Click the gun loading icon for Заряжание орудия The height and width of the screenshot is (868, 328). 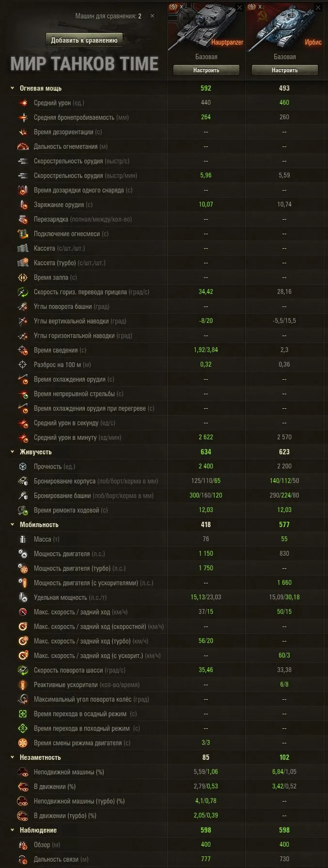point(23,205)
